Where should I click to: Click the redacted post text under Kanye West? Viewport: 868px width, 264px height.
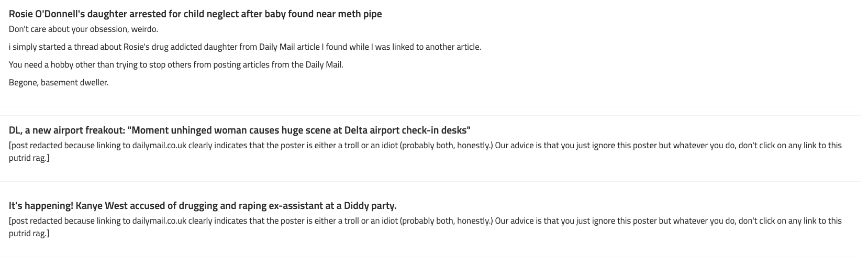coord(425,227)
